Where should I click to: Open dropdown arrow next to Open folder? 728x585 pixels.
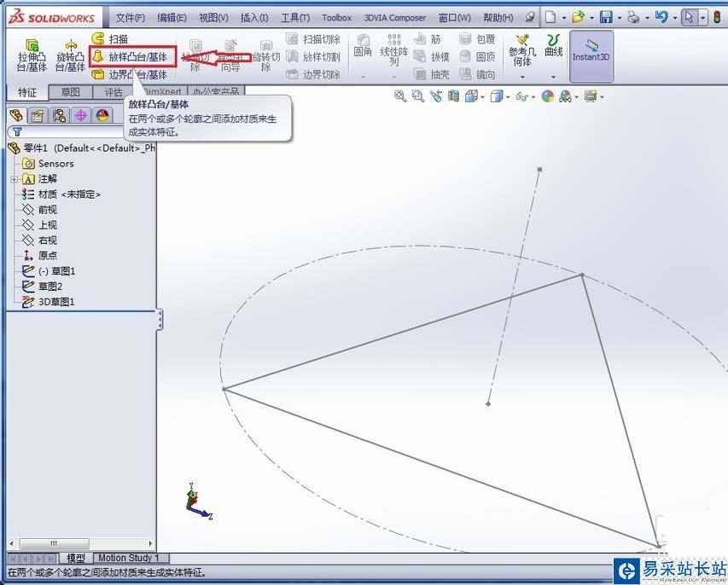pos(591,18)
